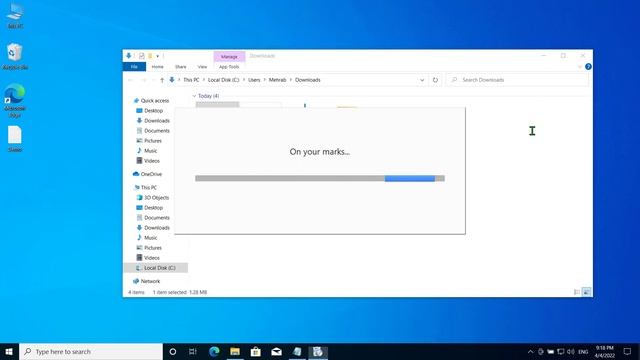Open Cortana from the taskbar
640x360 pixels.
(x=173, y=351)
